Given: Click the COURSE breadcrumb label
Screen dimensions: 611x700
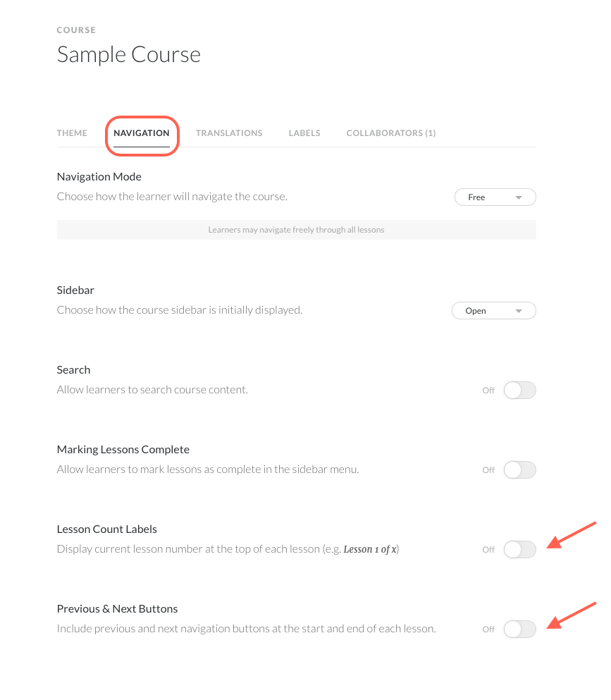Looking at the screenshot, I should click(76, 30).
